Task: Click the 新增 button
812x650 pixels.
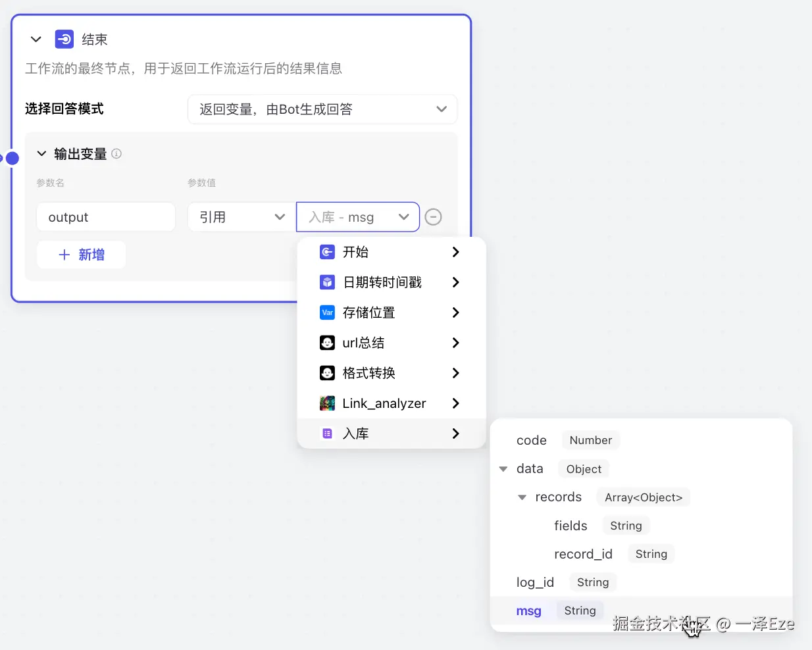Action: tap(82, 255)
